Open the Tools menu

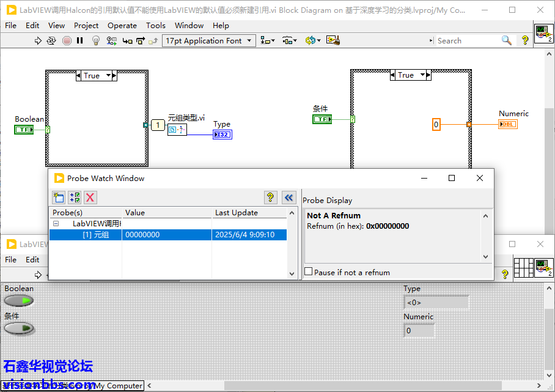pyautogui.click(x=155, y=25)
